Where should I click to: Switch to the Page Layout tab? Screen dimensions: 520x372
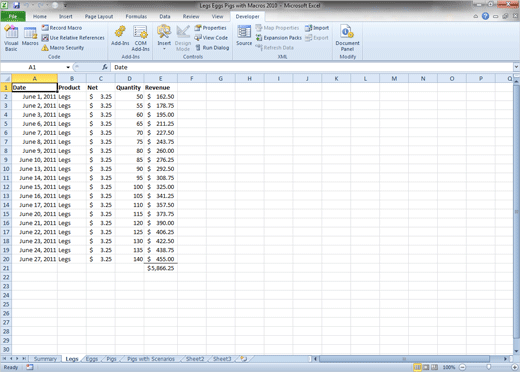pos(99,16)
